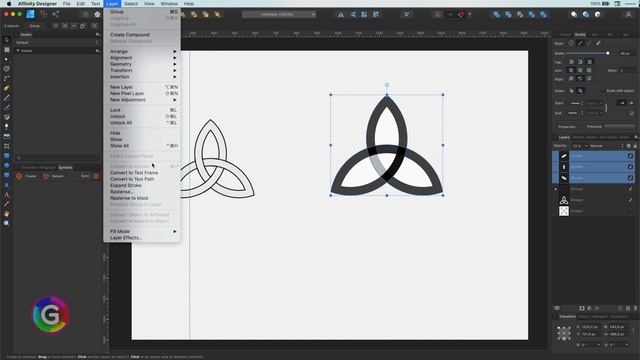Select the Rectangle shape tool
This screenshot has width=640, height=360.
click(7, 156)
